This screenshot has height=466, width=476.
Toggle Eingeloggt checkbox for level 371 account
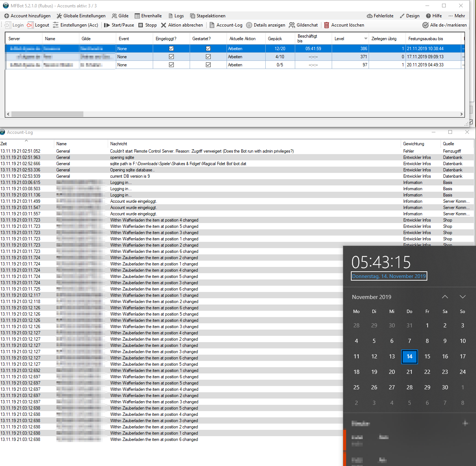(x=171, y=57)
